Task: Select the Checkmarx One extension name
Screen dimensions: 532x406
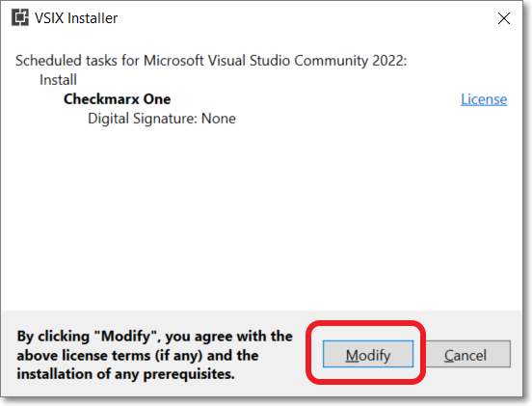Action: point(117,99)
